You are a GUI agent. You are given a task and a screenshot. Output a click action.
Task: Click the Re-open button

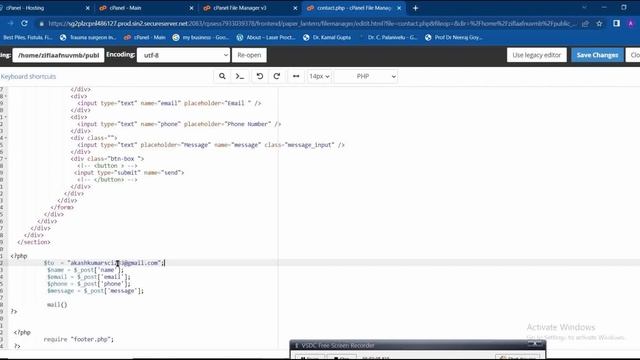249,55
